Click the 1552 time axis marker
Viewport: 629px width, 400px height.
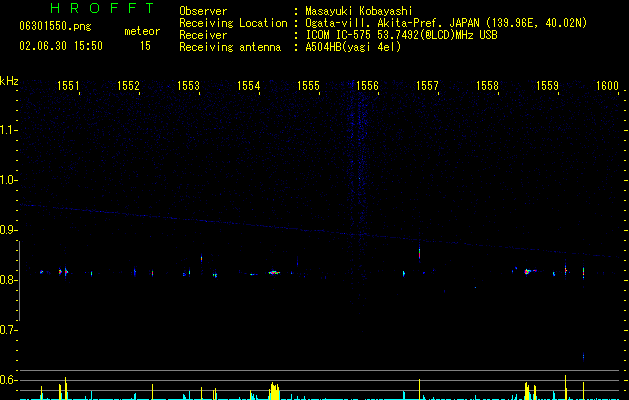coord(128,86)
